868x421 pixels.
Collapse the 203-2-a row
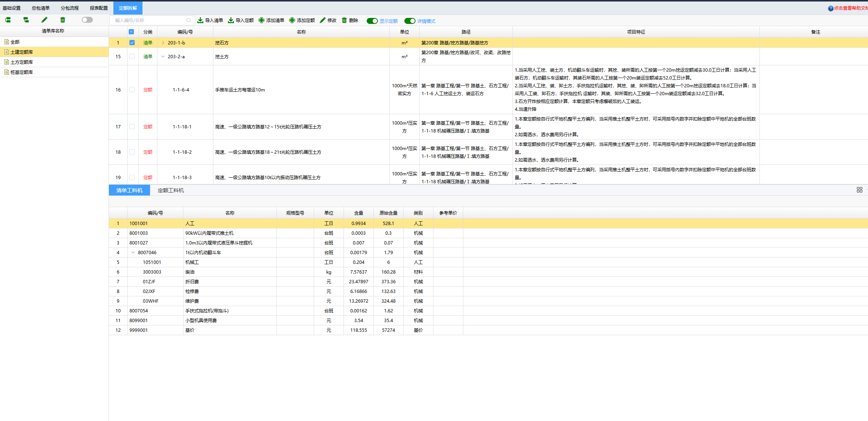point(163,57)
